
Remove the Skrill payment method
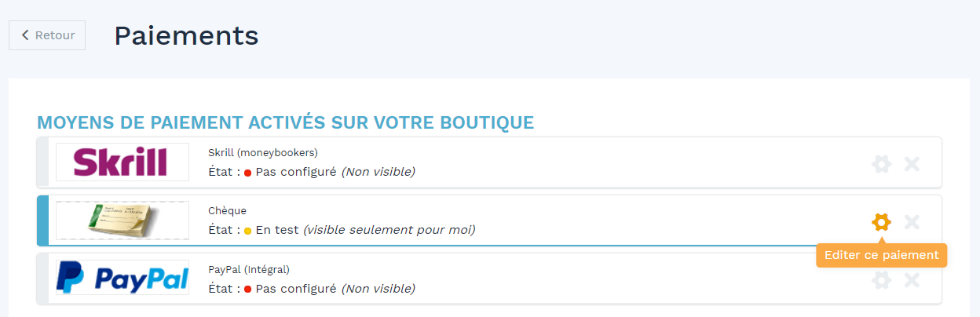(x=912, y=164)
